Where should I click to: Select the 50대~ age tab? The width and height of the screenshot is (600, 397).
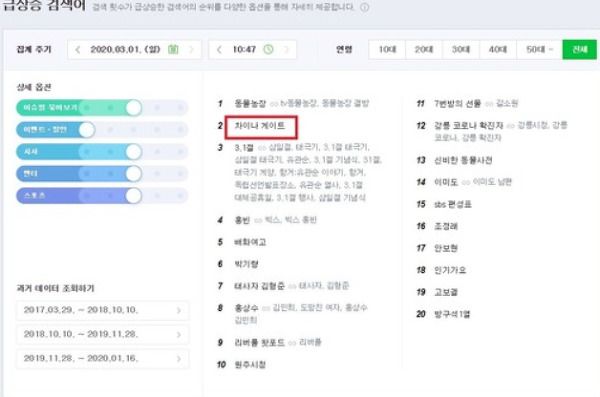pos(539,49)
